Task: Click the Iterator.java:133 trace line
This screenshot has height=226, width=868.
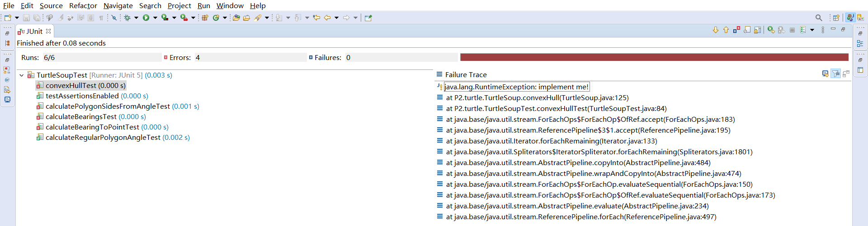Action: (x=552, y=141)
